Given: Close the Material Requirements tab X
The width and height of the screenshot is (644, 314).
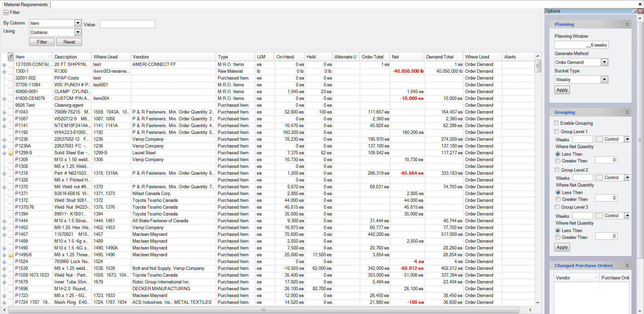Looking at the screenshot, I should tap(640, 4).
